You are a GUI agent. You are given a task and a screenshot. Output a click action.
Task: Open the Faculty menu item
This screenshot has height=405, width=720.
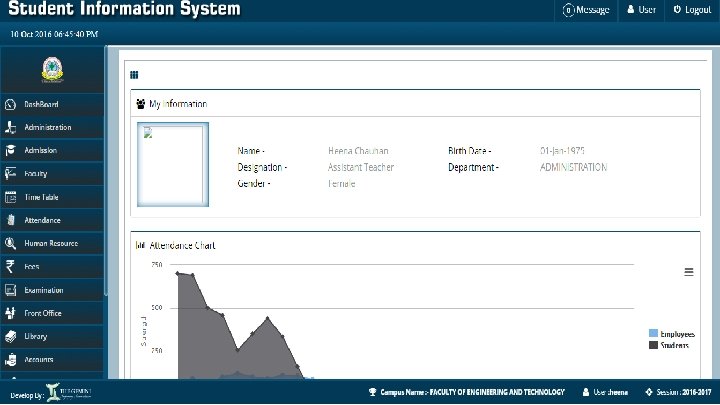point(52,174)
